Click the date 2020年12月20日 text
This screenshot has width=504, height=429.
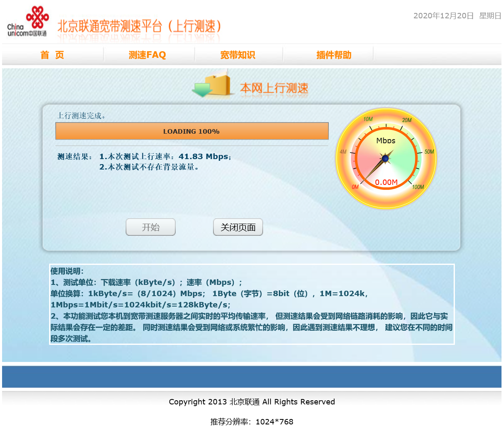[443, 16]
